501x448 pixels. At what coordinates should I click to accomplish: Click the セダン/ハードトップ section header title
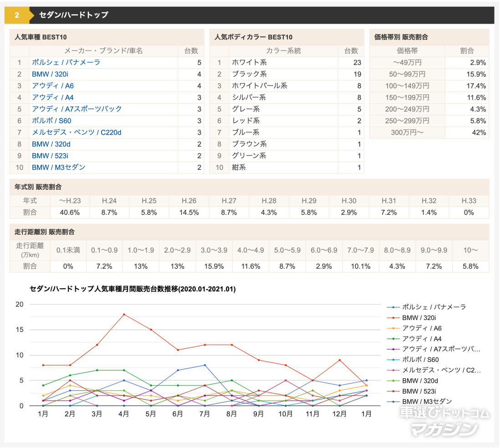pos(73,15)
